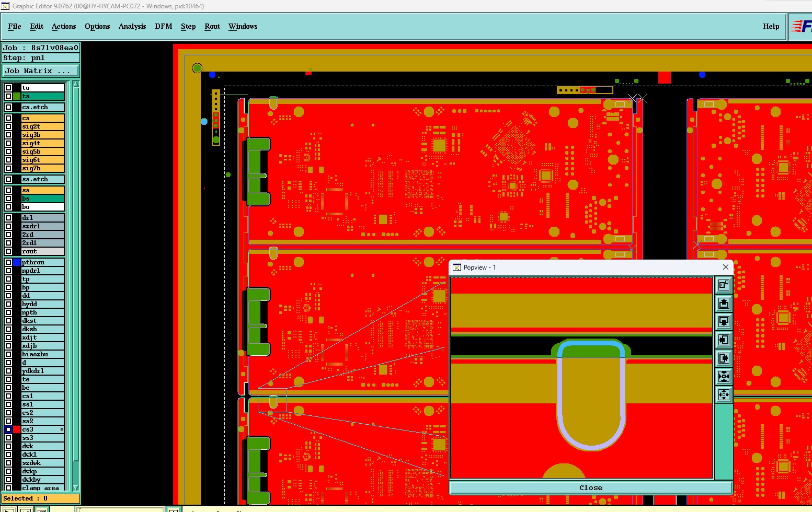Screen dimensions: 812x512
Task: Select the xdjt layer name
Action: click(43, 338)
